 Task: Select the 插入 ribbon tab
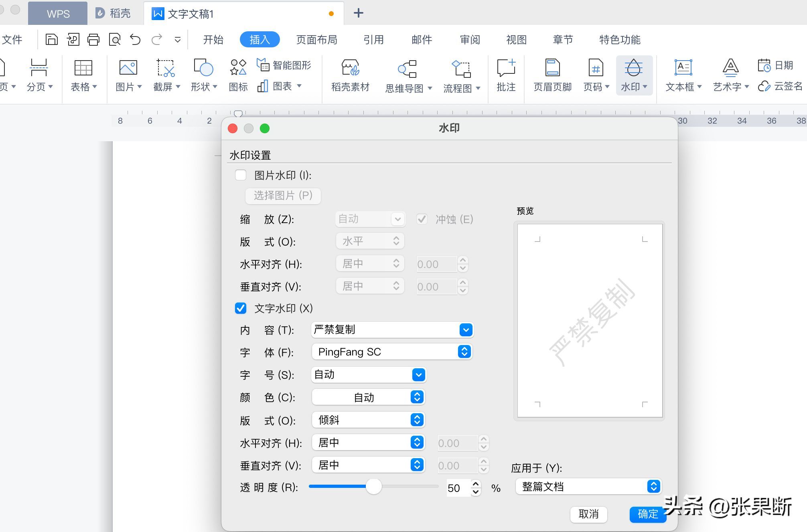click(260, 39)
